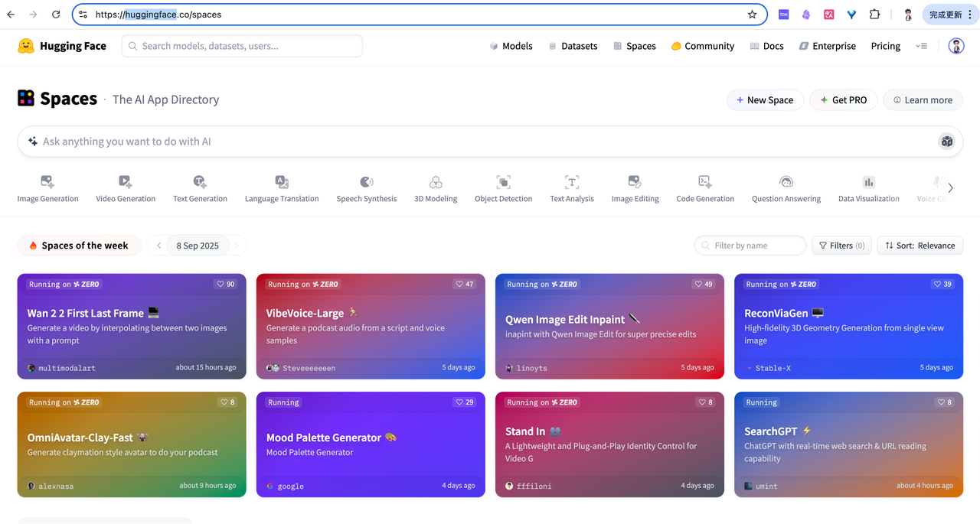Viewport: 980px width, 524px height.
Task: Open the Datasets nav item
Action: [x=573, y=46]
